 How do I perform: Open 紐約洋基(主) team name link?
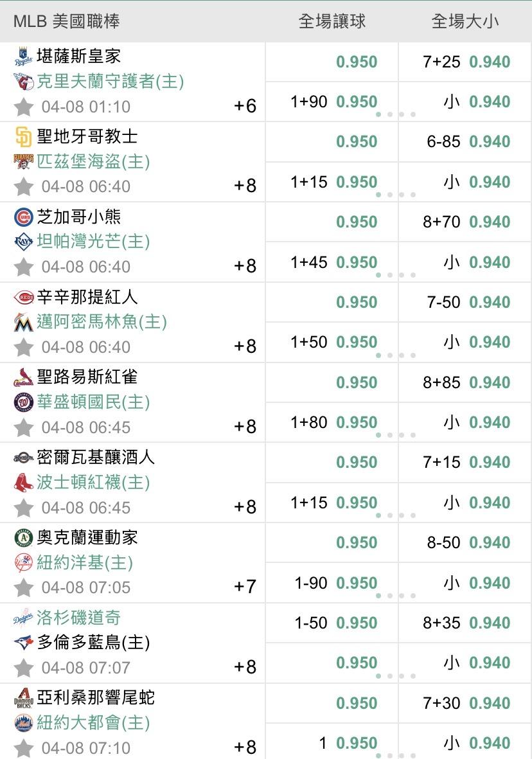click(85, 562)
